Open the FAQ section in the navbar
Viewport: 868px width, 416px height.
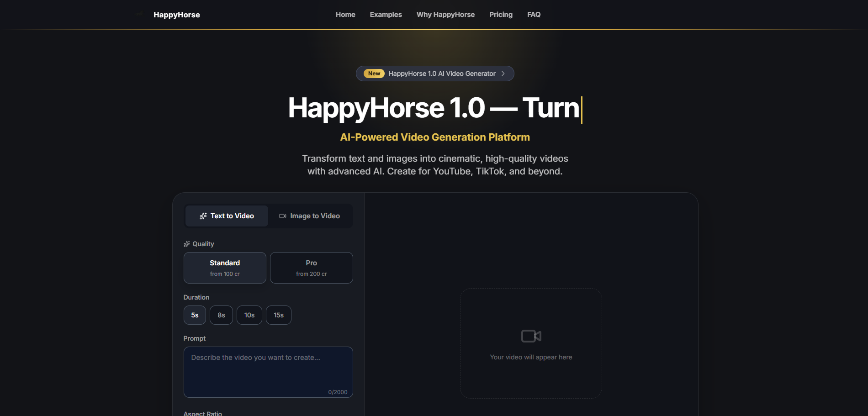tap(533, 14)
